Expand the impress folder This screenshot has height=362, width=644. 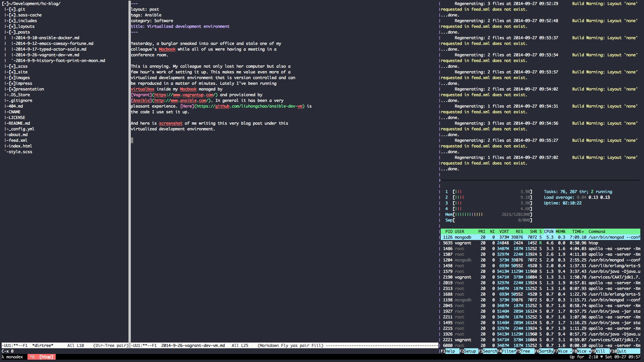tap(12, 83)
